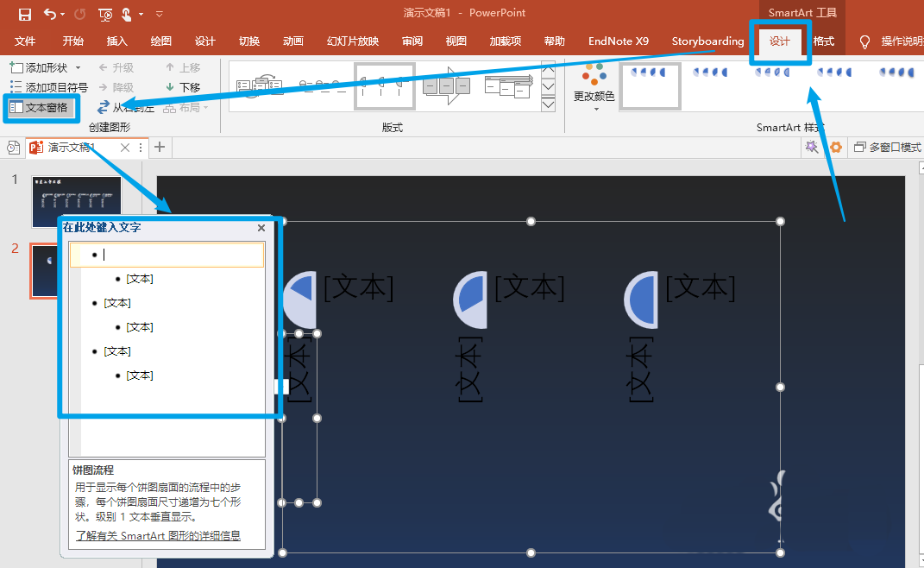Go to the 切换 transitions tab
924x568 pixels.
tap(249, 41)
